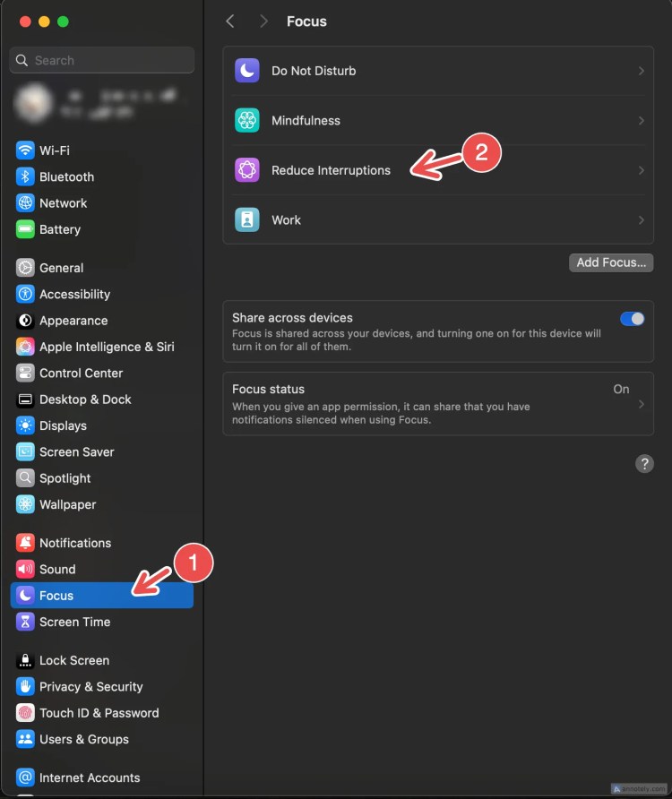Image resolution: width=672 pixels, height=799 pixels.
Task: Click the Reduce Interruptions icon
Action: point(247,170)
